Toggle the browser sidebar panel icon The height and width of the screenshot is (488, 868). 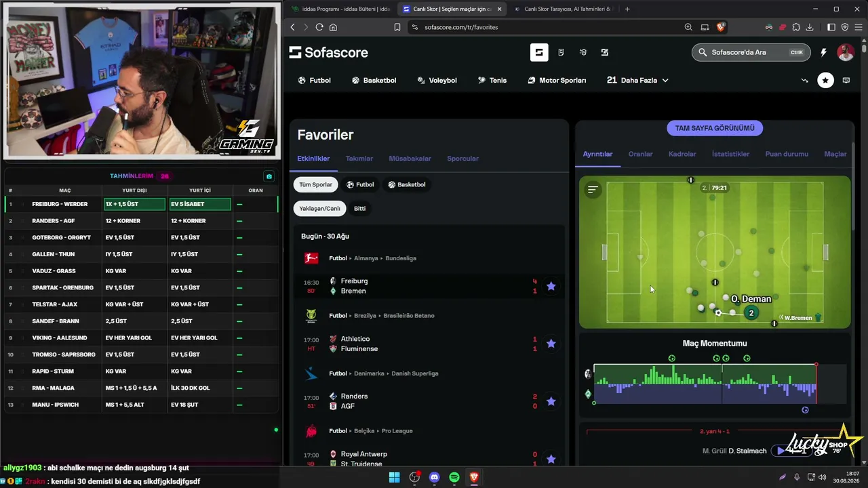(831, 27)
